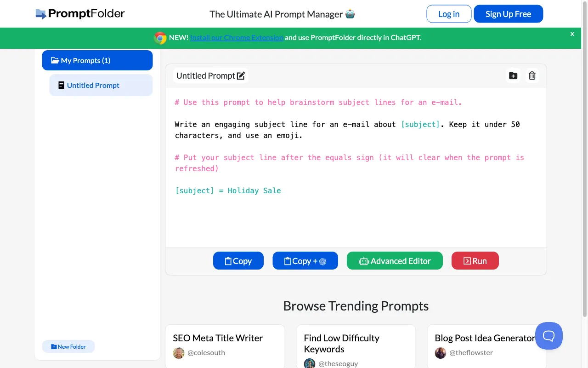The width and height of the screenshot is (588, 368).
Task: Open Blog Post Idea Generator card
Action: click(x=487, y=346)
